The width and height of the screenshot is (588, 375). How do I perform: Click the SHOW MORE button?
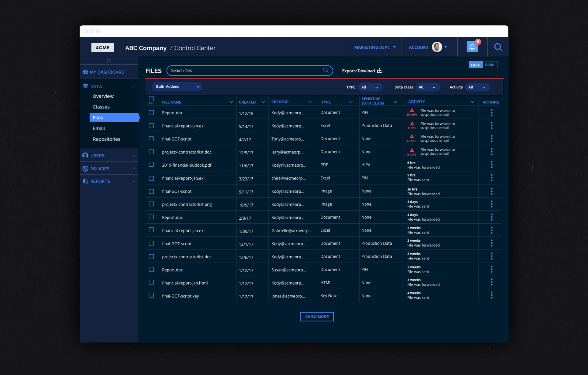[x=317, y=316]
